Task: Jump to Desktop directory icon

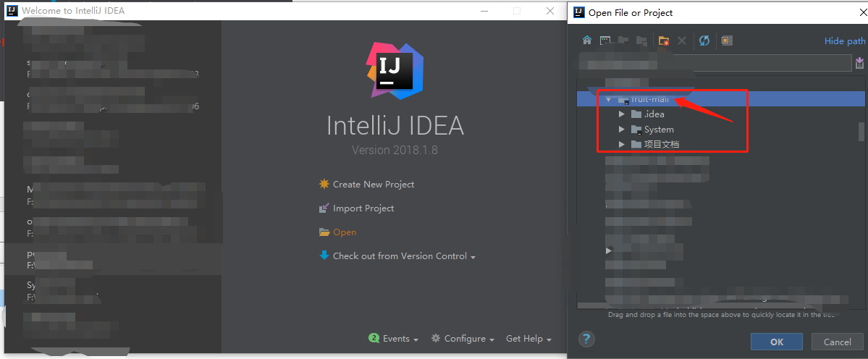Action: pos(605,41)
